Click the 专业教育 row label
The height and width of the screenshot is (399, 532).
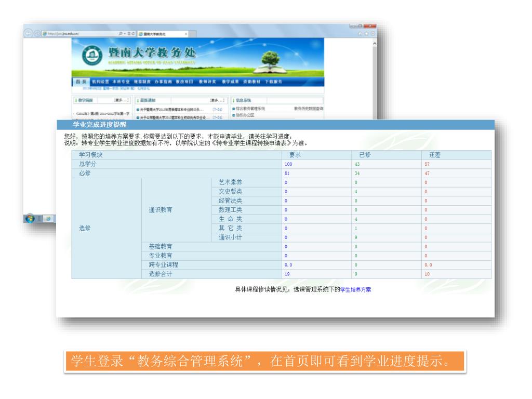tap(160, 256)
